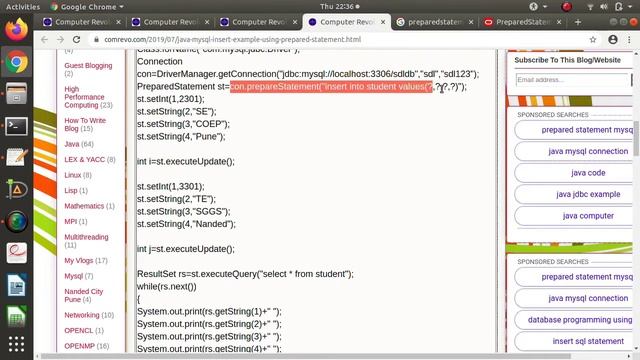Open How To Write Blog category
This screenshot has height=360, width=640.
[x=85, y=124]
